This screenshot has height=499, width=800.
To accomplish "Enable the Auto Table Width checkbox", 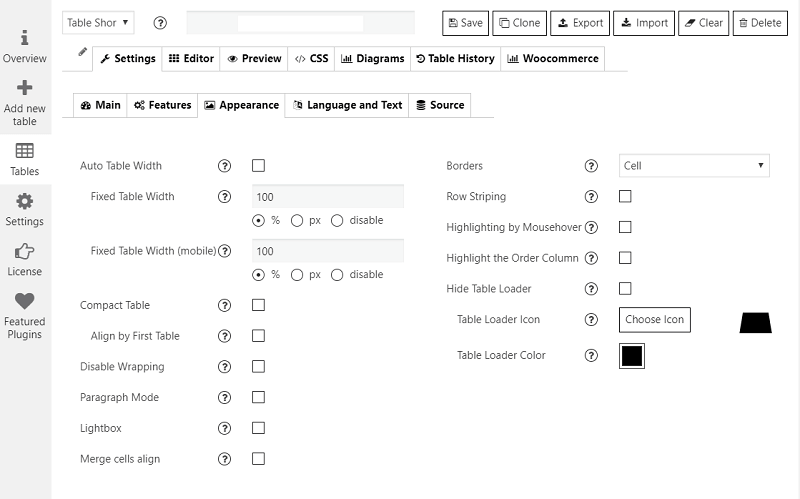I will click(x=258, y=166).
